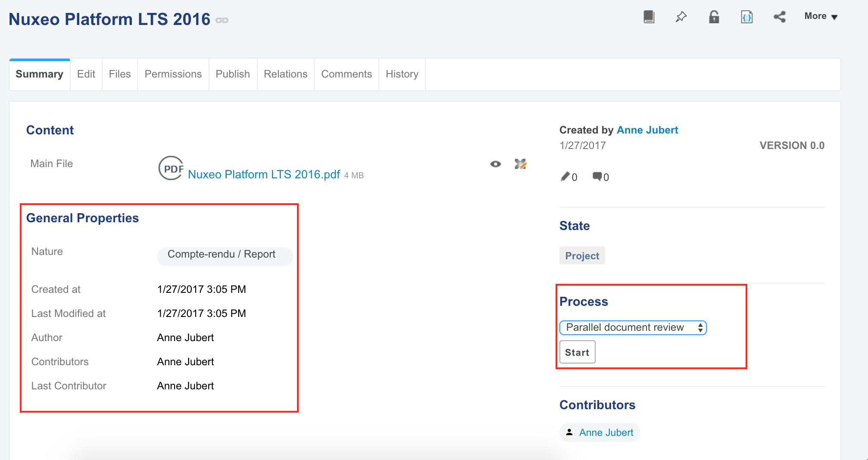Click the 1/27/2017 date under Created by
This screenshot has width=868, height=460.
(x=583, y=146)
